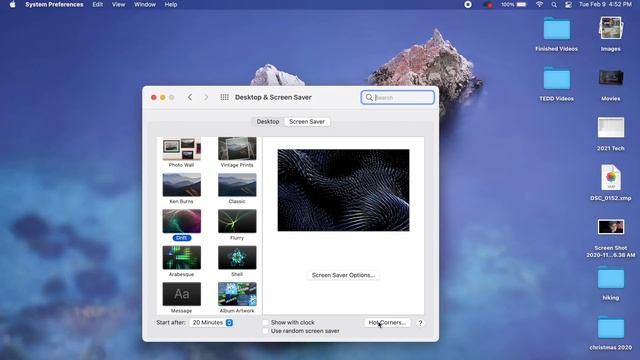Select the Screen Saver tab
The image size is (640, 360).
tap(307, 122)
